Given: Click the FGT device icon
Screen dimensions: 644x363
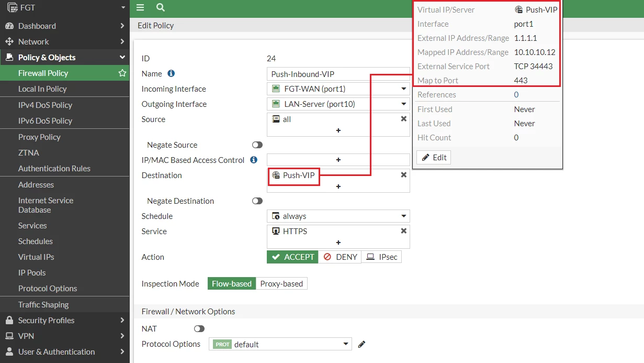Looking at the screenshot, I should click(13, 8).
